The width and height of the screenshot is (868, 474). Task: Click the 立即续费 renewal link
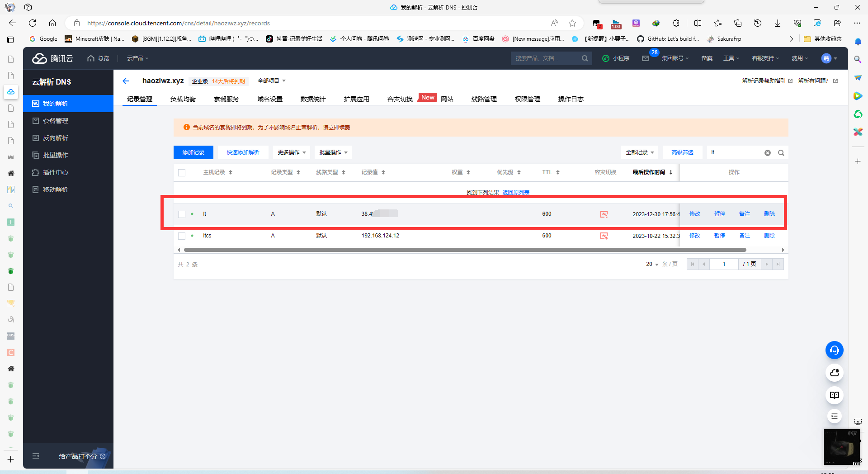339,128
